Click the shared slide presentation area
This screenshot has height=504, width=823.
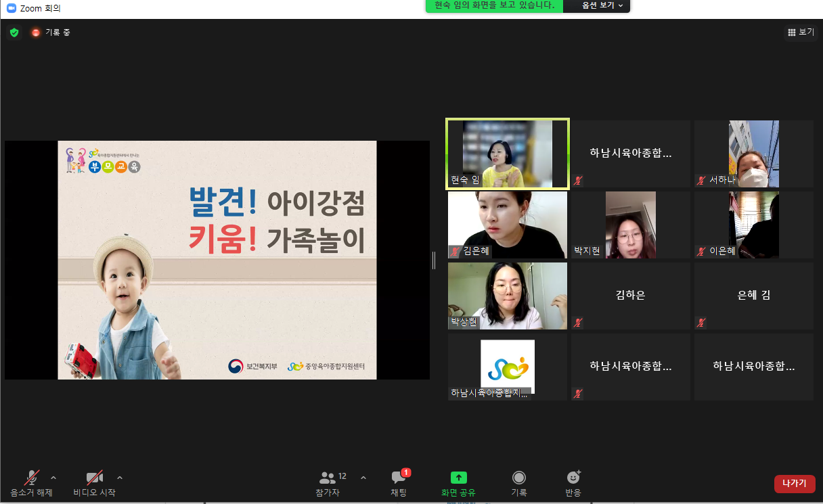pos(217,260)
